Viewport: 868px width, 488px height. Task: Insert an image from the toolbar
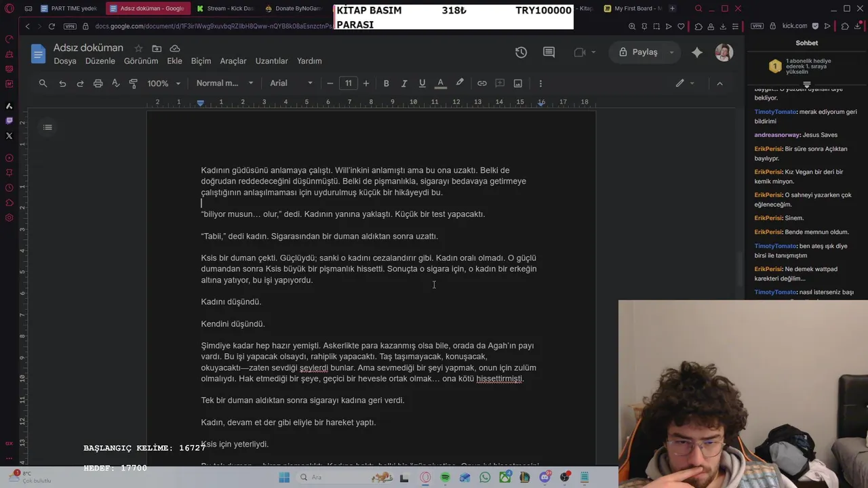(x=518, y=83)
